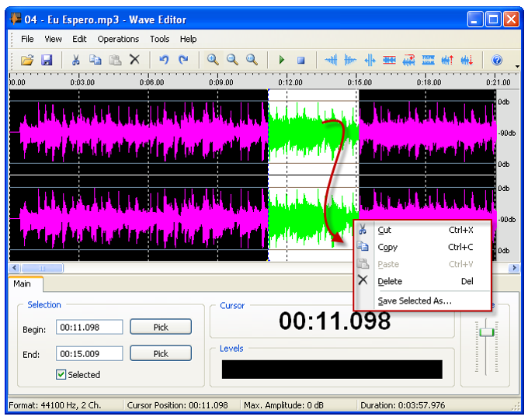Select Copy in the context menu
The height and width of the screenshot is (420, 528).
pos(387,247)
